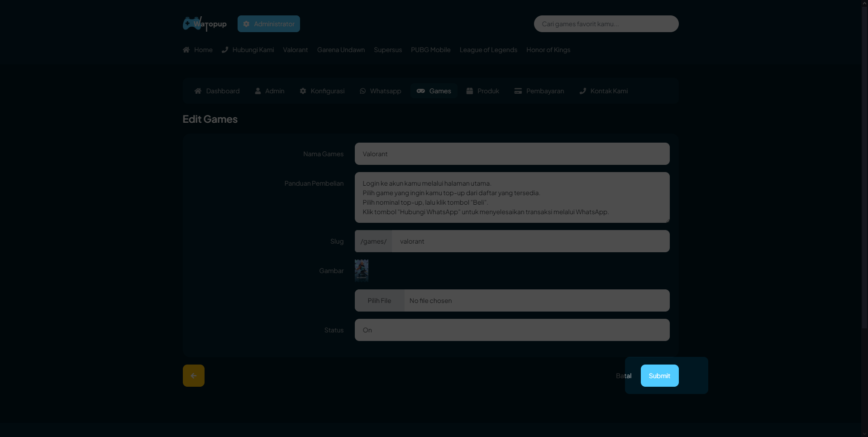868x437 pixels.
Task: Open the Kontak Kami admin tab
Action: (x=604, y=91)
